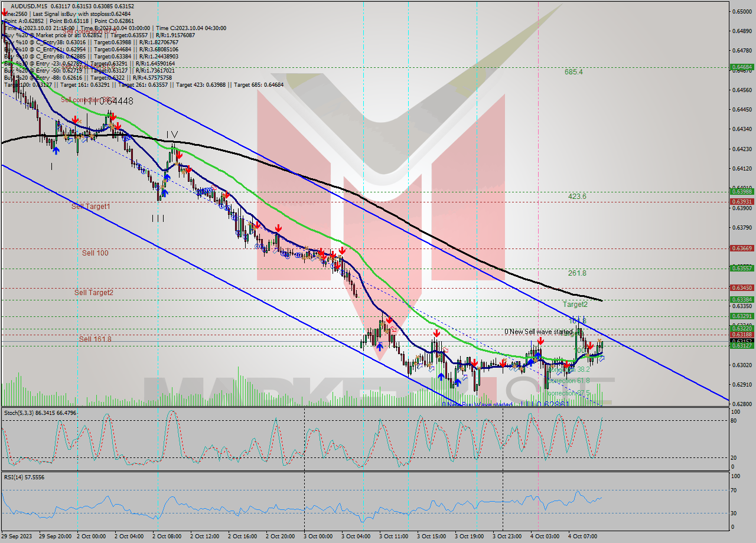
Task: Click the Sell Target2 label
Action: (x=94, y=293)
